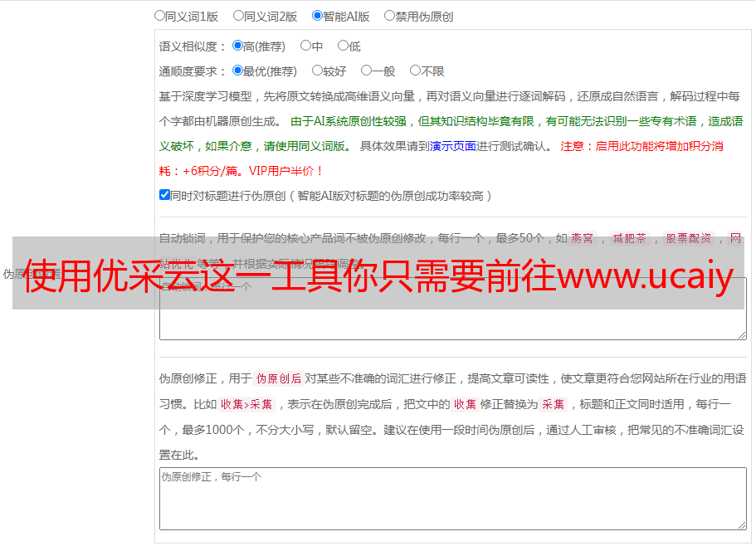Click the 燕窝 example keyword

[x=582, y=238]
